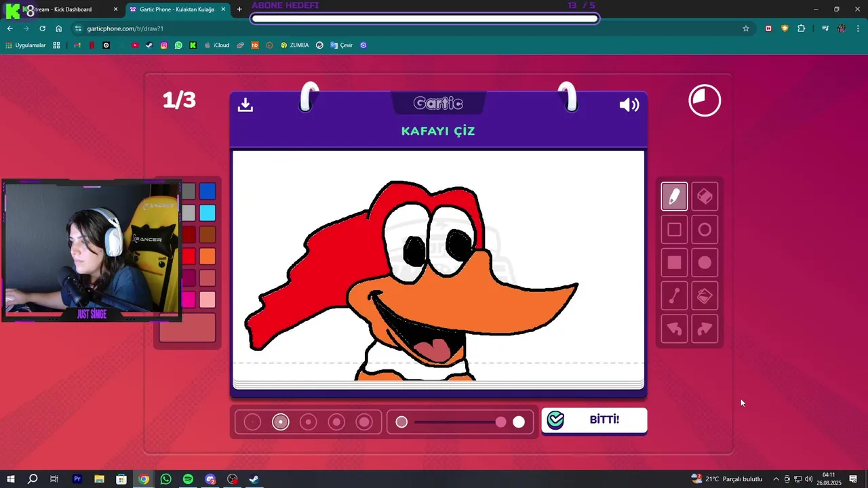Viewport: 868px width, 488px height.
Task: Open Spotify from the taskbar
Action: pos(188,479)
